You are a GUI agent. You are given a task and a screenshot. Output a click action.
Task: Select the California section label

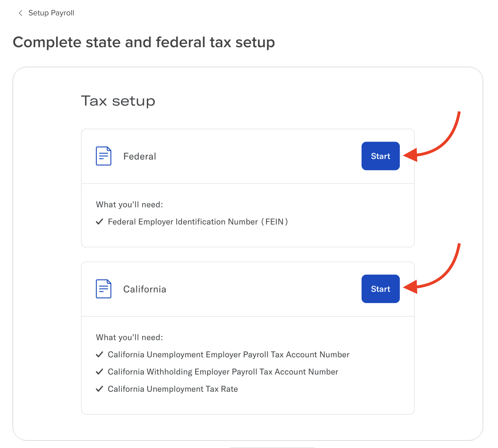click(x=145, y=289)
